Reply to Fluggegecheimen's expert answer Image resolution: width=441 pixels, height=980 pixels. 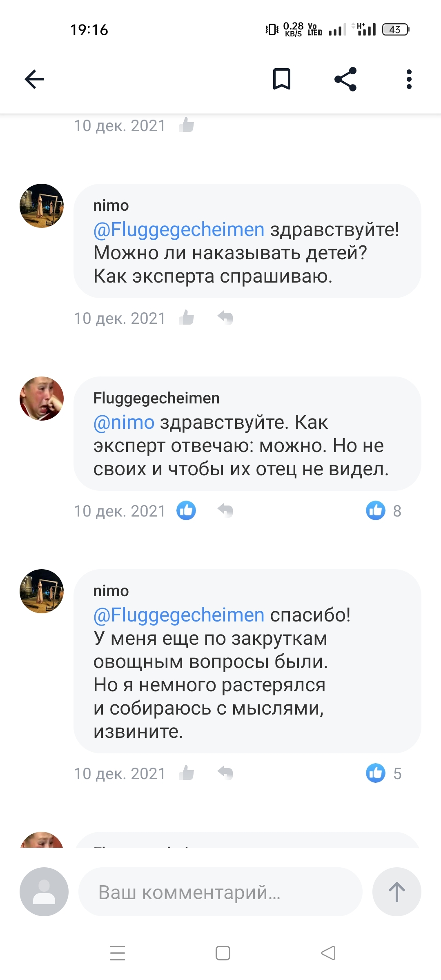coord(225,510)
